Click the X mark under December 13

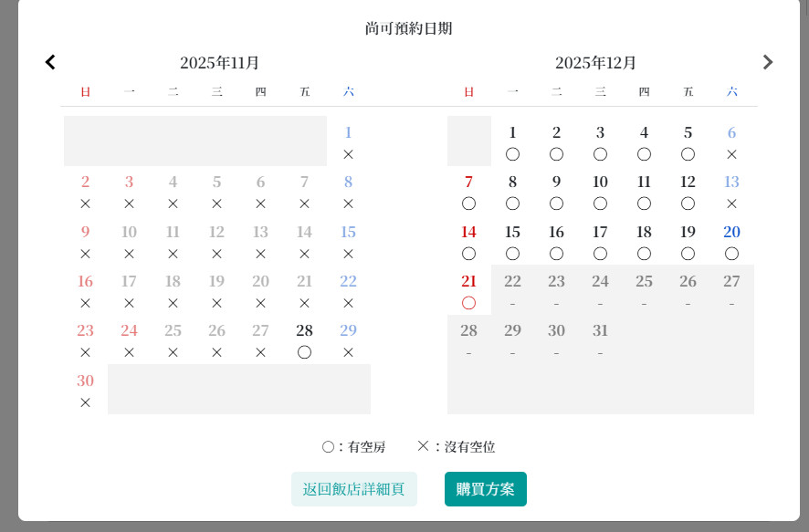click(x=731, y=203)
